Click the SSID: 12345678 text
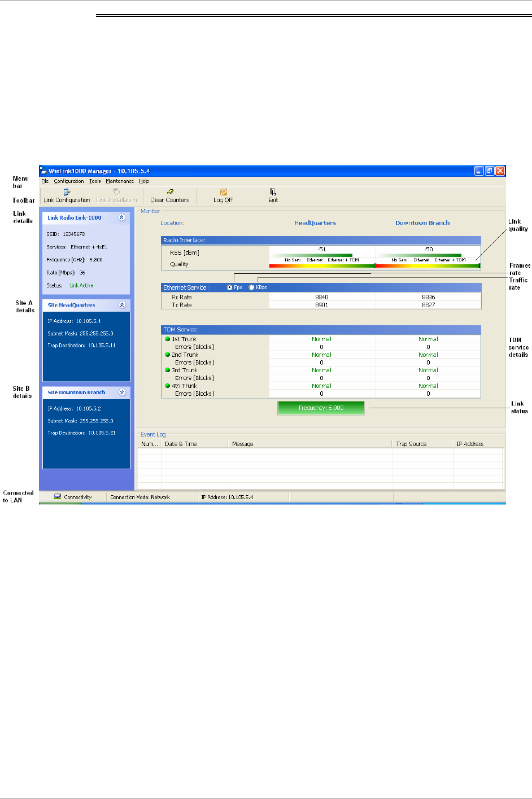Viewport: 532px width, 799px height. click(66, 234)
